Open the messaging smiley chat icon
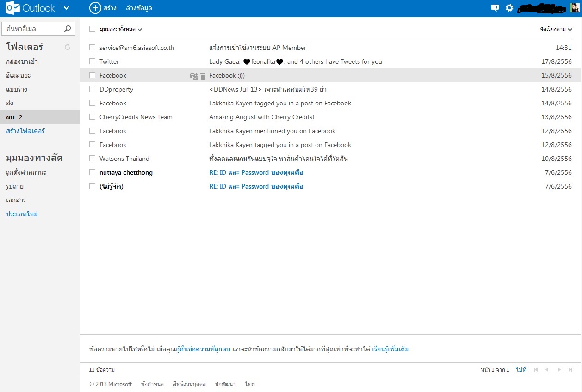Screen dimensions: 582x392 (495, 8)
